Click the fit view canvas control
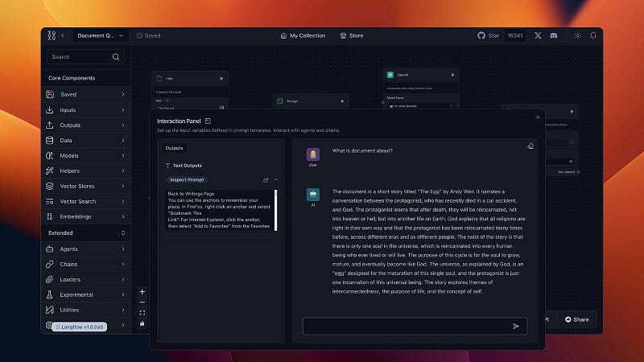The image size is (644, 362). tap(142, 312)
